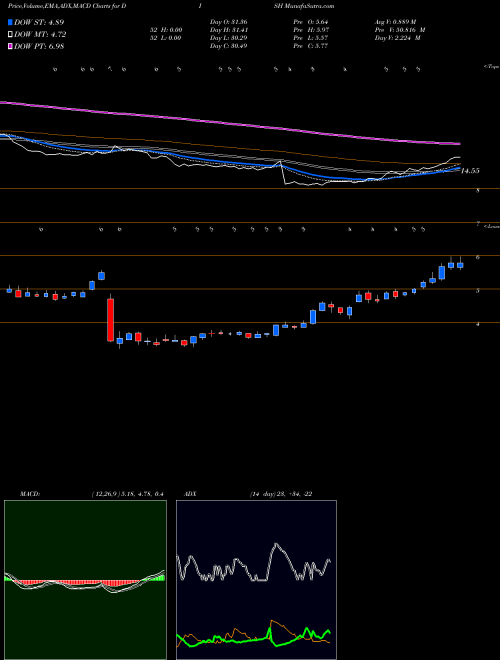
Task: Click the last blue candlestick on the right
Action: coord(460,265)
